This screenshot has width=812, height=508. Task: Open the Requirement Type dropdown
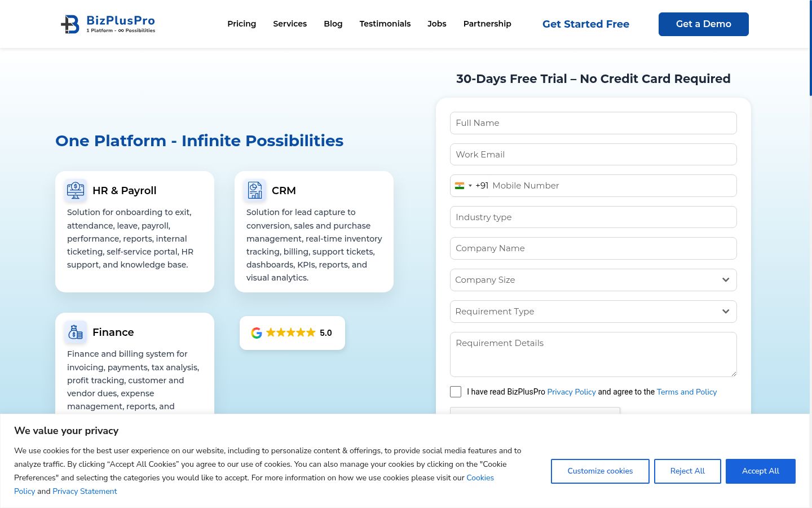coord(593,312)
